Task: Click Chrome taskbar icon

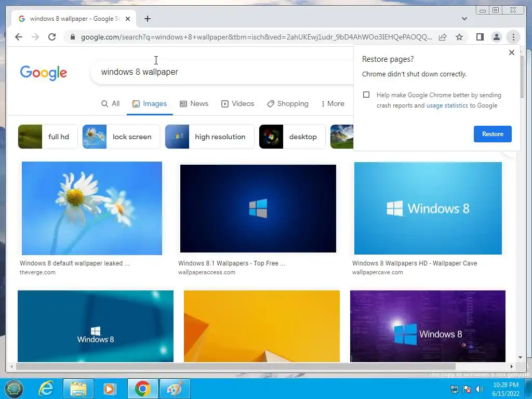Action: (x=142, y=389)
